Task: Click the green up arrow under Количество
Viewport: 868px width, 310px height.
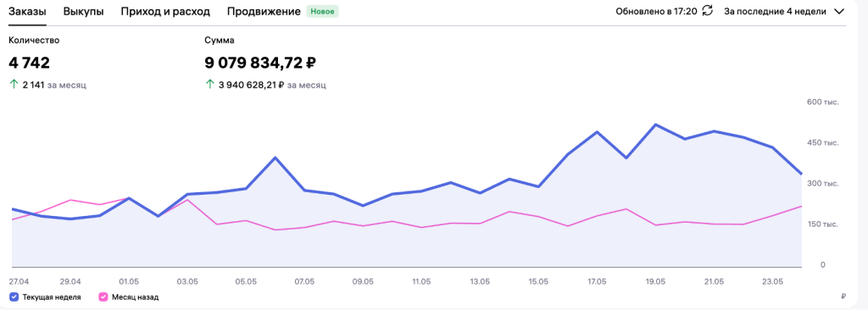Action: (14, 85)
